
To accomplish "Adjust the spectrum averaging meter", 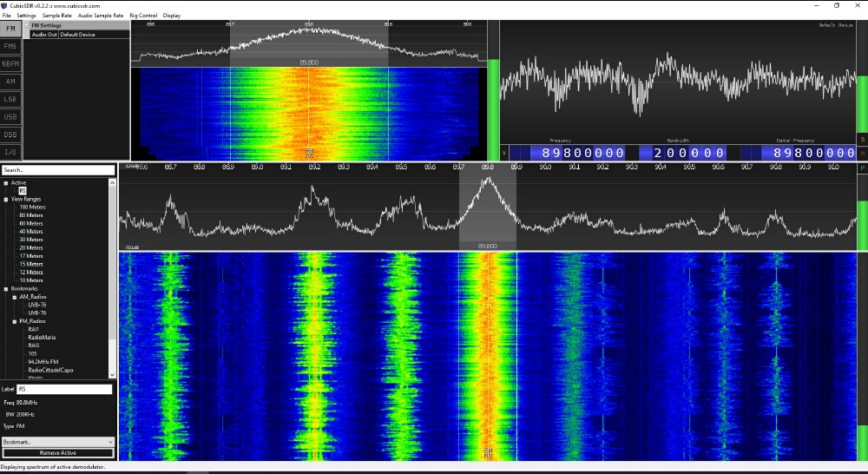I will (863, 214).
